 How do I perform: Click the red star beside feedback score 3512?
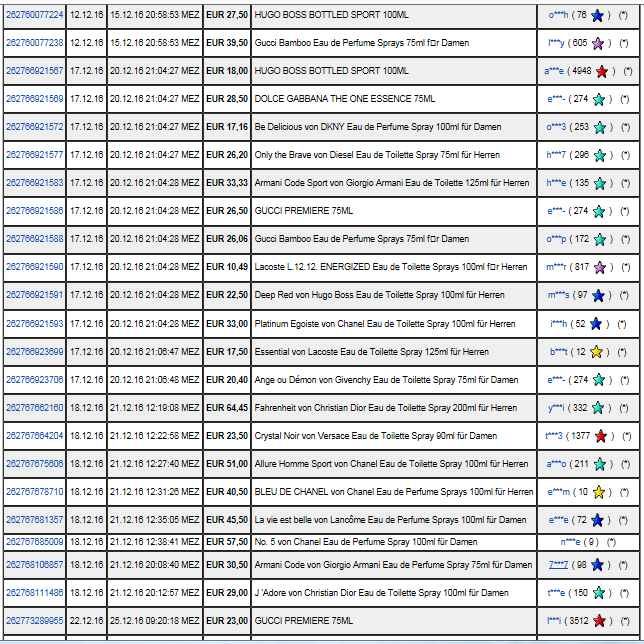click(x=600, y=621)
